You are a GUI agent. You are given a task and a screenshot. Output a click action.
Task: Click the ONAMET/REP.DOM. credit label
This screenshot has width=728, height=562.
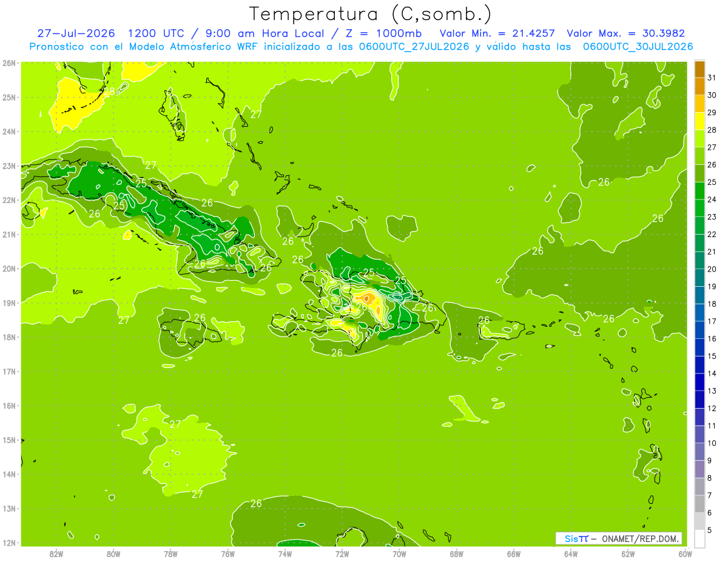click(641, 538)
